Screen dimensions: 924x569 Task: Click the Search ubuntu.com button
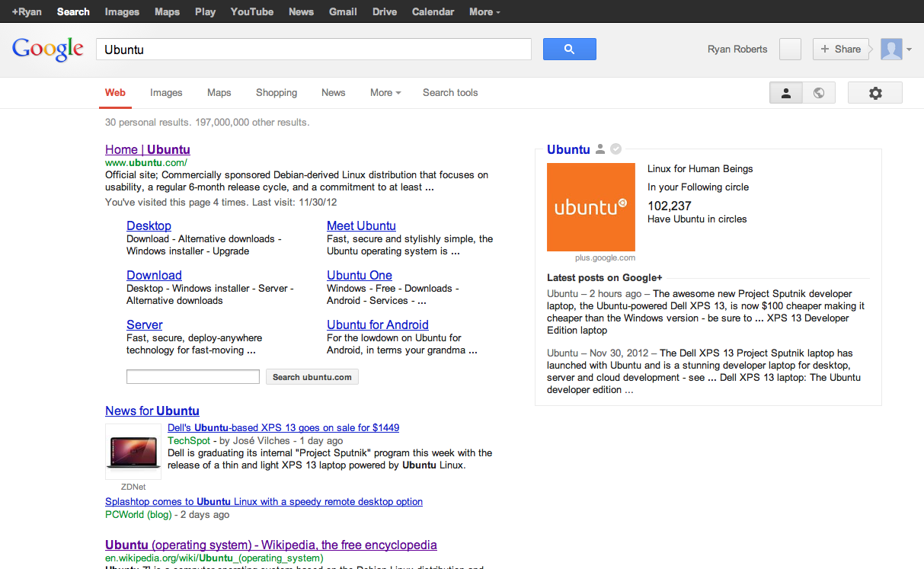tap(312, 377)
